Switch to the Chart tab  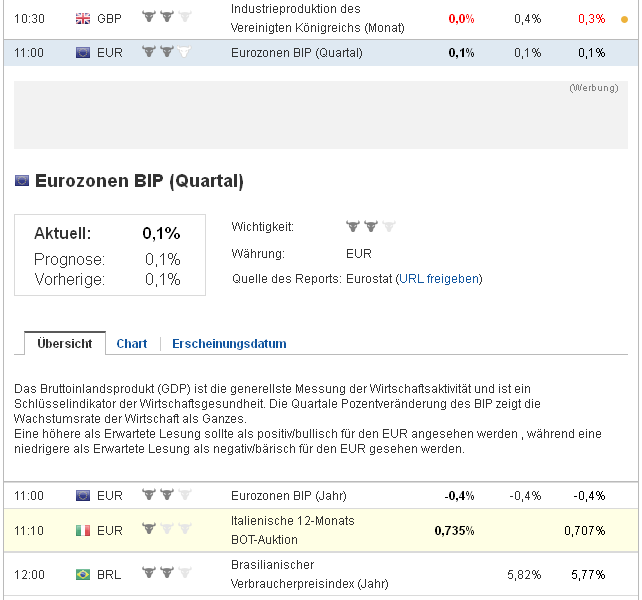pos(132,343)
